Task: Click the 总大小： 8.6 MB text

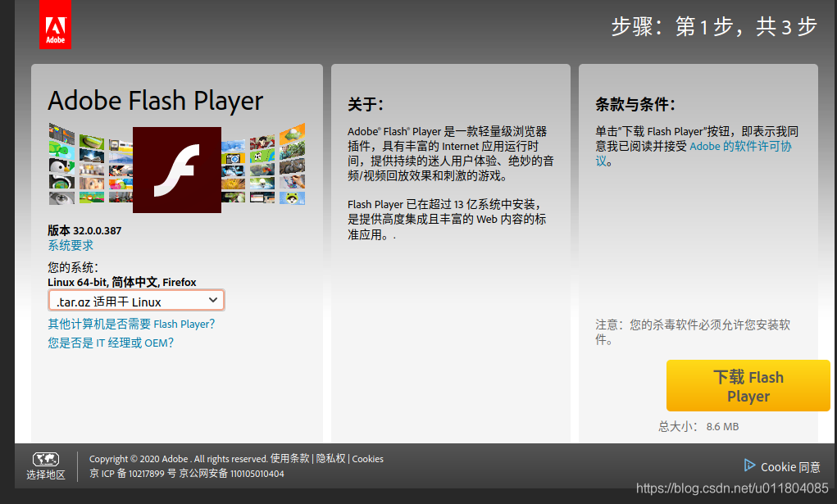Action: (698, 426)
